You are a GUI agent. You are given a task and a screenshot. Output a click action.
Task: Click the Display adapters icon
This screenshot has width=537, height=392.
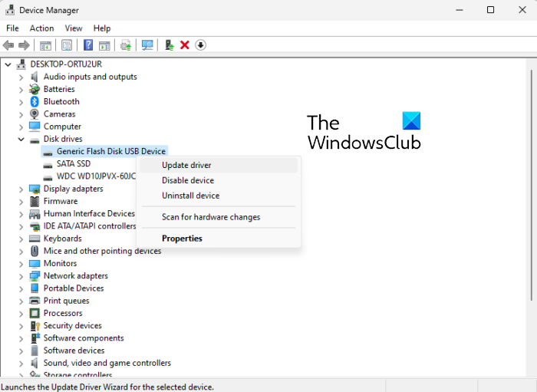click(x=35, y=189)
